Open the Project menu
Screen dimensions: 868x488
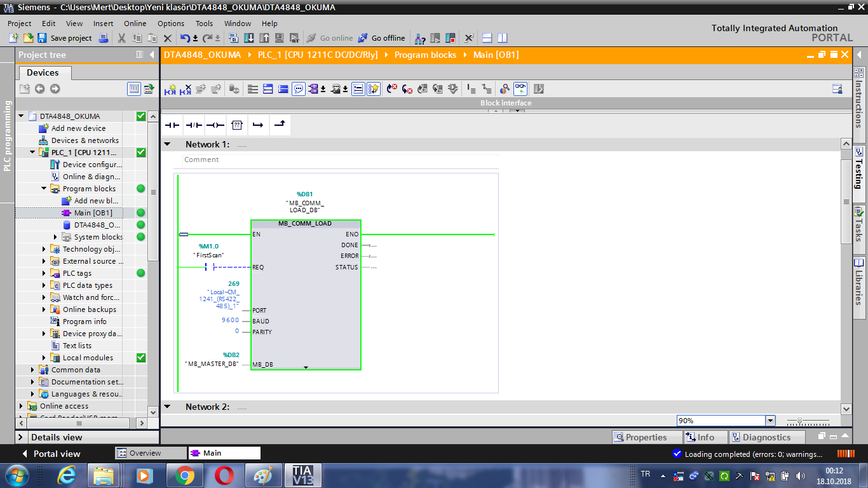point(19,24)
